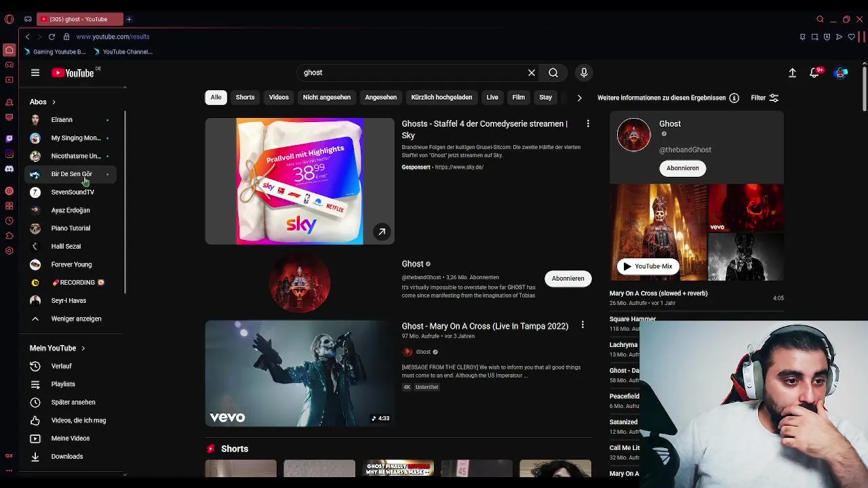Open www.sky.de sponsored link
The image size is (868, 488).
pos(459,167)
